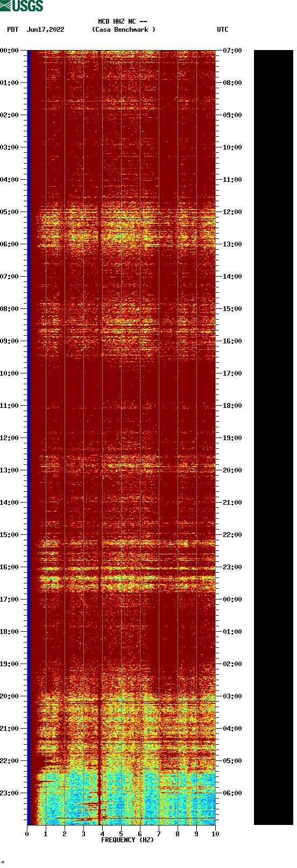Image resolution: width=297 pixels, height=868 pixels.
Task: Click the date 'Jun17,2022'
Action: click(x=45, y=30)
